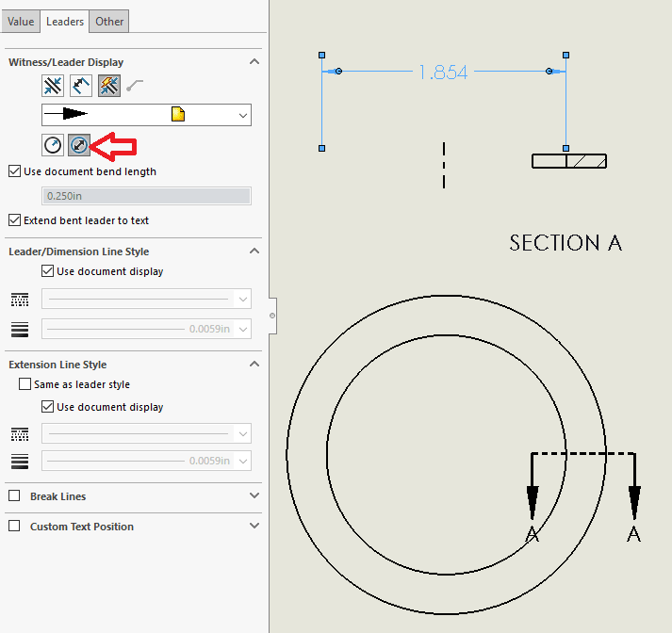Click the extension line thickness icon
The width and height of the screenshot is (672, 633).
tap(20, 462)
